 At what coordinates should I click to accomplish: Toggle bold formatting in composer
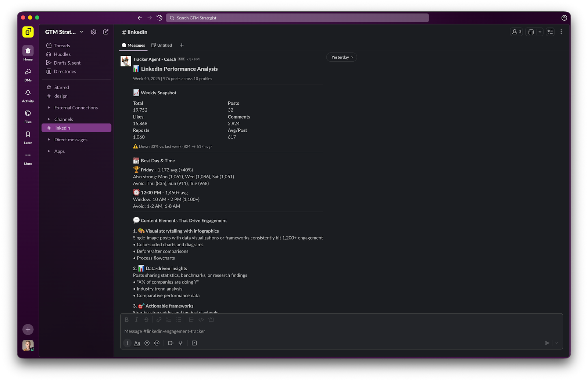(126, 320)
